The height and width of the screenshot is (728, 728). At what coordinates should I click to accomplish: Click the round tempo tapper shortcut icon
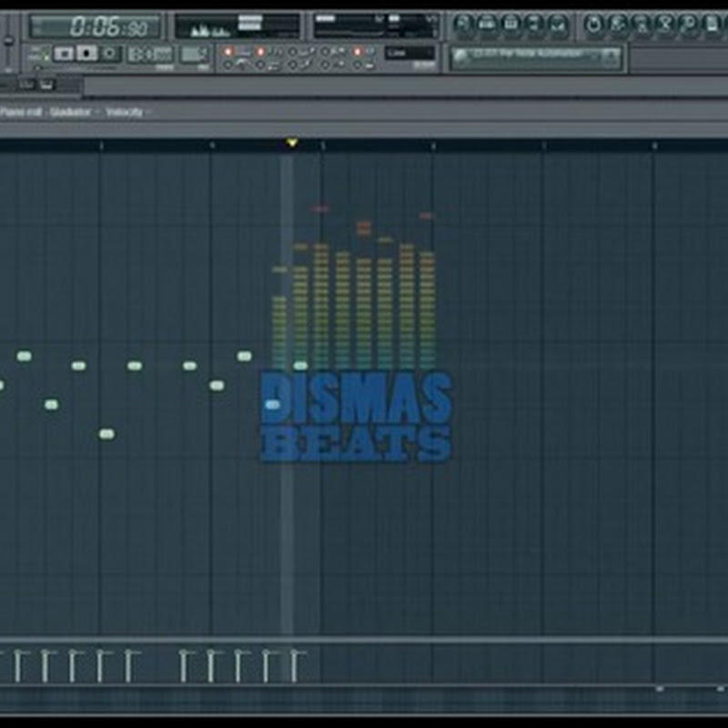(593, 24)
